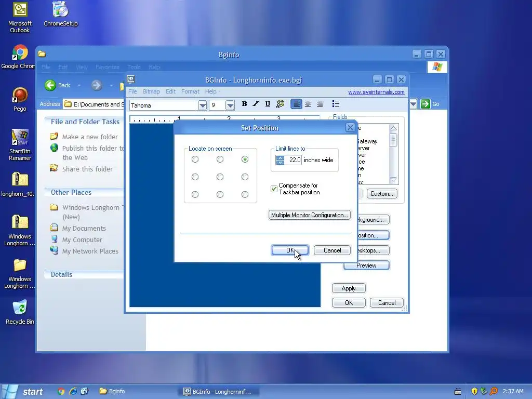Select top-left screen position radio button
The image size is (532, 399).
coord(195,159)
